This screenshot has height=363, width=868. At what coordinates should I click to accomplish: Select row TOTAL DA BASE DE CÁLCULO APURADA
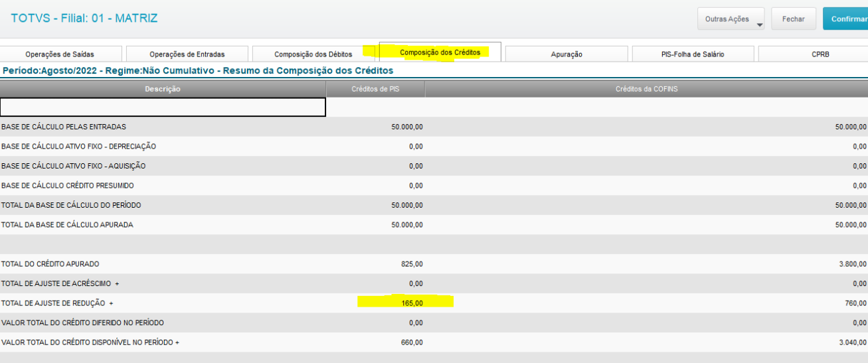434,225
